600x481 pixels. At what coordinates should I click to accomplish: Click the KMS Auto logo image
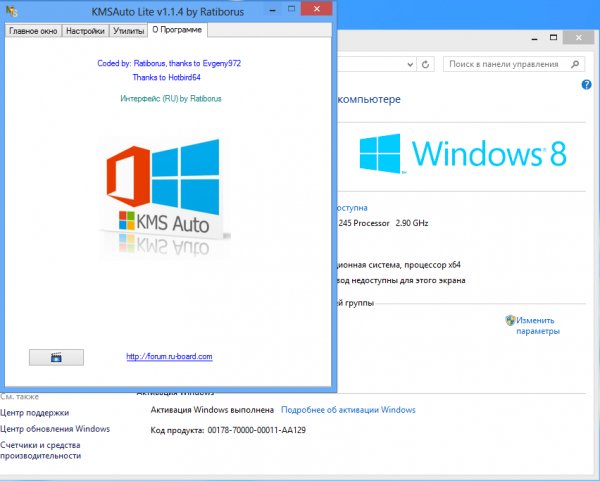click(x=165, y=197)
